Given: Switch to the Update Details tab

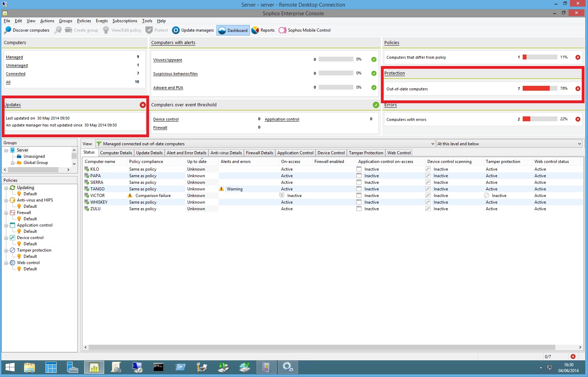Looking at the screenshot, I should point(149,153).
